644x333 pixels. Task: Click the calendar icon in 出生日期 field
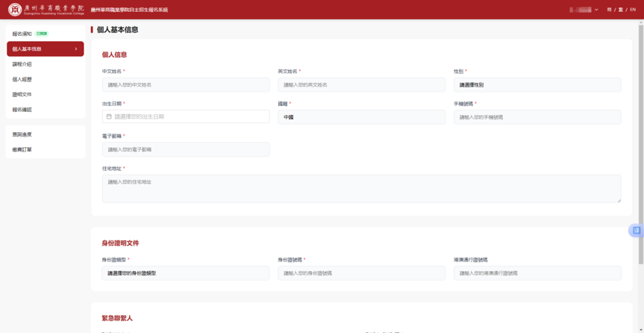coord(109,116)
